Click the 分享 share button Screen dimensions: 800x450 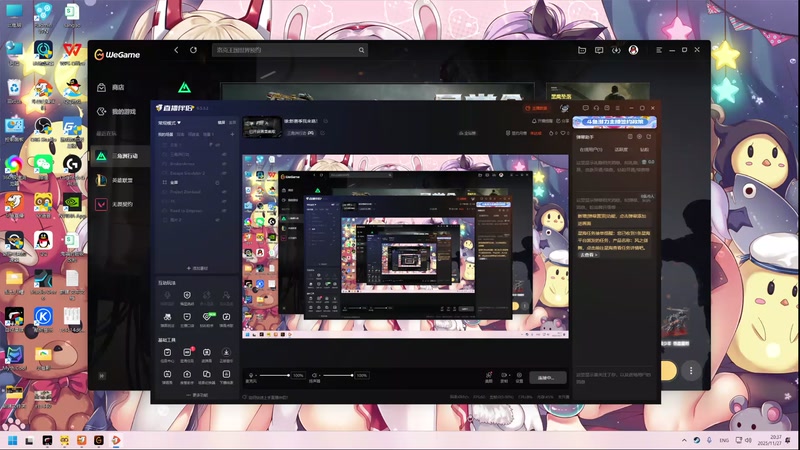click(562, 121)
